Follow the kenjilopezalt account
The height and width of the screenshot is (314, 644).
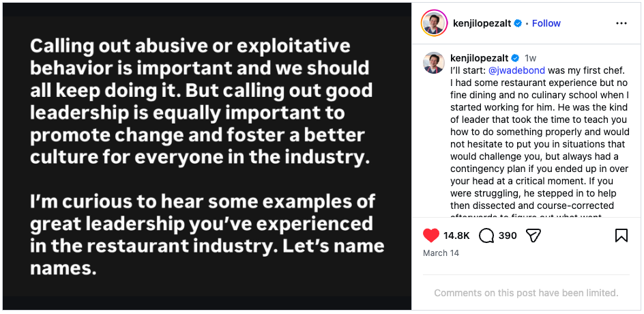click(x=546, y=23)
